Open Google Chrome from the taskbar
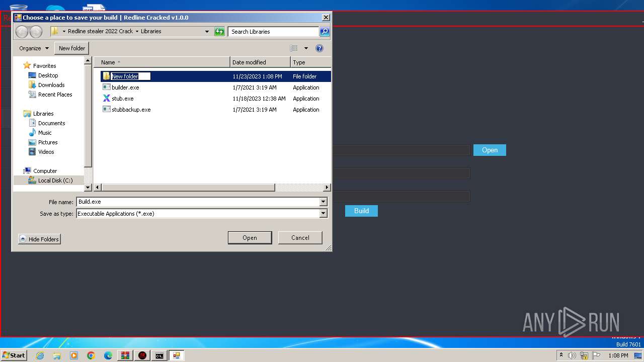This screenshot has height=362, width=644. (91, 355)
